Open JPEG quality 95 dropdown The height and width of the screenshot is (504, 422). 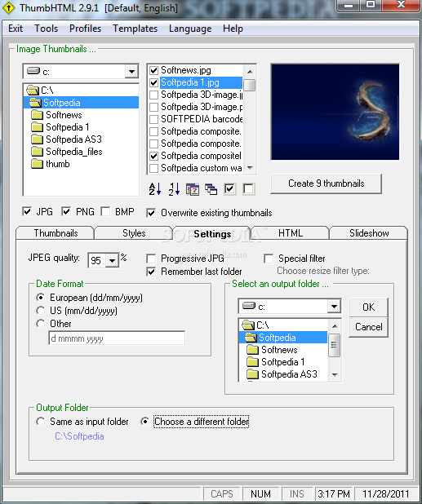click(112, 260)
